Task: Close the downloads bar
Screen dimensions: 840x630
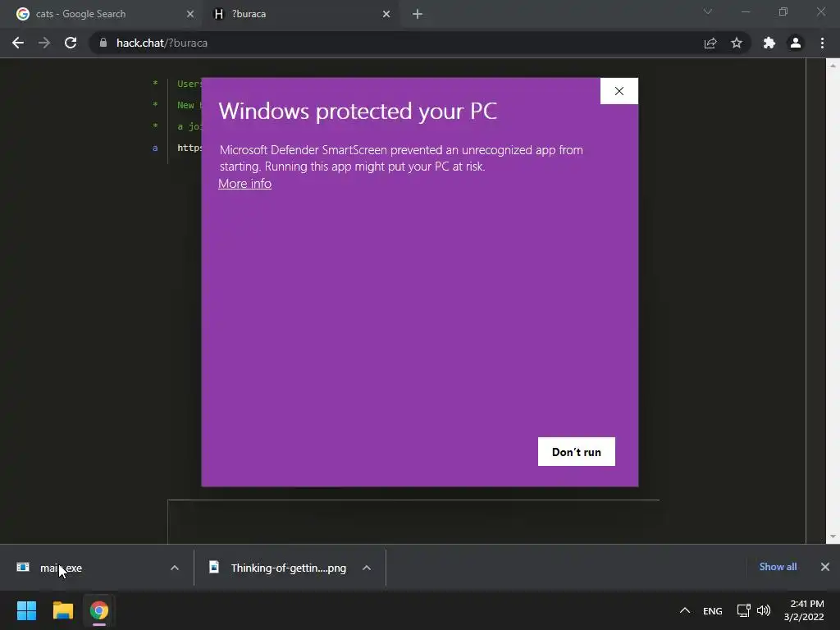Action: (x=825, y=567)
